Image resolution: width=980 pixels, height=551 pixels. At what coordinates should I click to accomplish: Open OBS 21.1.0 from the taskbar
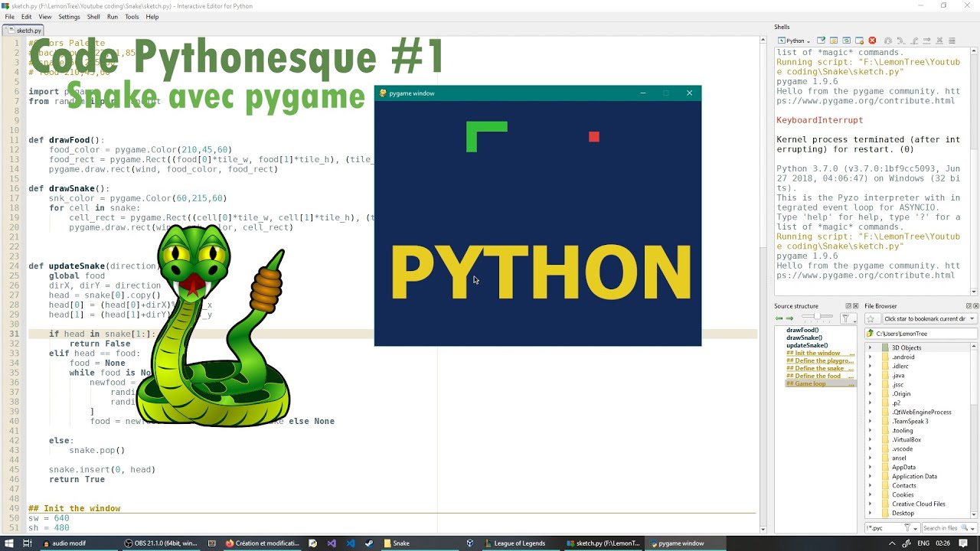coord(161,543)
